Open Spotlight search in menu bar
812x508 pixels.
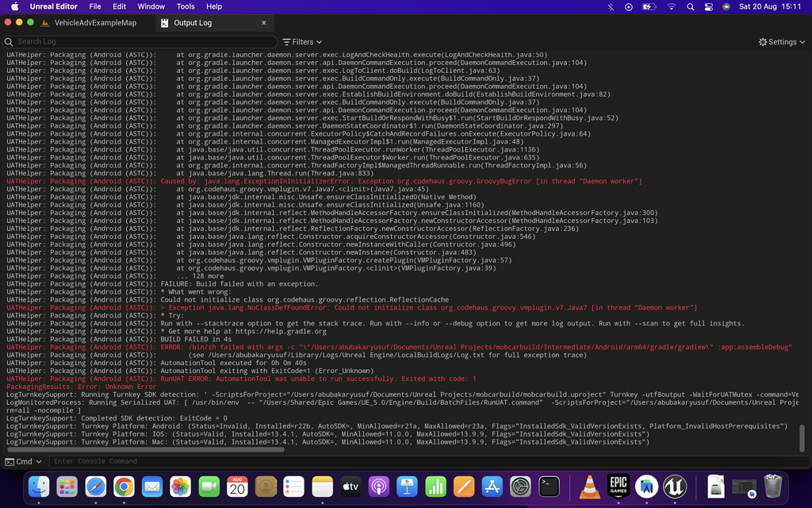pos(690,6)
